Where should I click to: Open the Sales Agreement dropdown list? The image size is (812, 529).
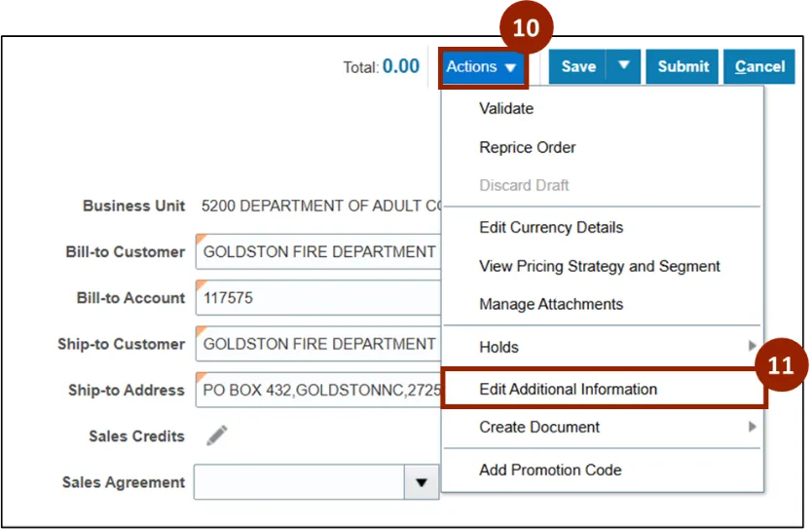tap(421, 482)
